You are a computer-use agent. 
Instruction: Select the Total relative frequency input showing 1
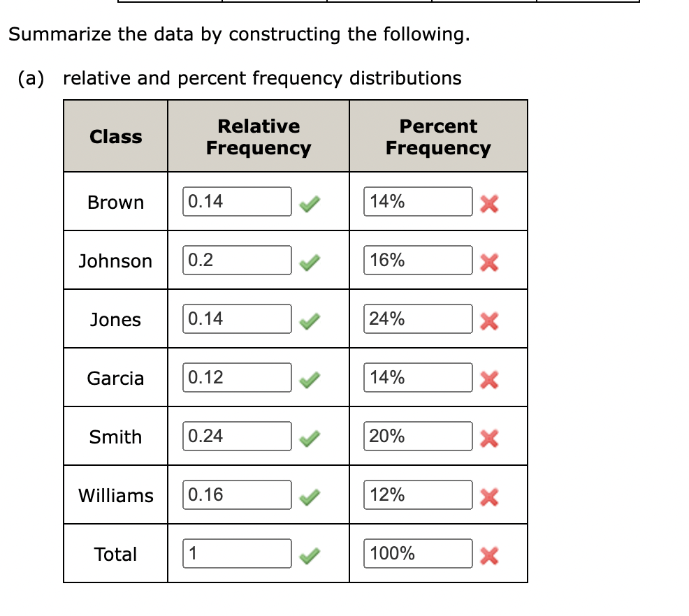(x=236, y=553)
